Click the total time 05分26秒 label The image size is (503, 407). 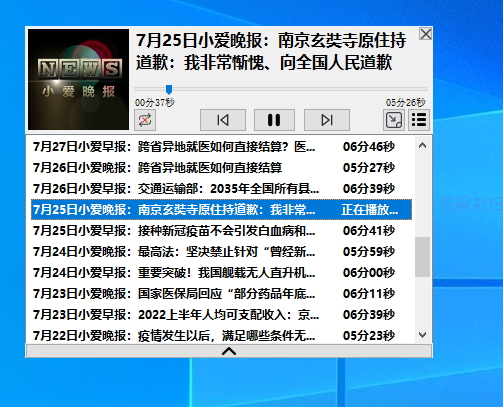pos(406,103)
